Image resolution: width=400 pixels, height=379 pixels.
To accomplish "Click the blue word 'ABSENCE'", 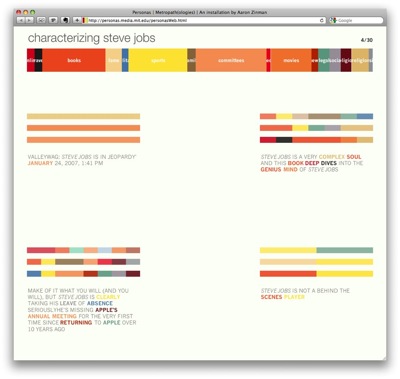I will point(100,303).
